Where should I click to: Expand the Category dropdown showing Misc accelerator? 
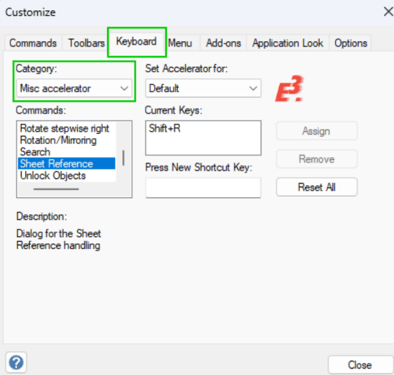click(74, 88)
